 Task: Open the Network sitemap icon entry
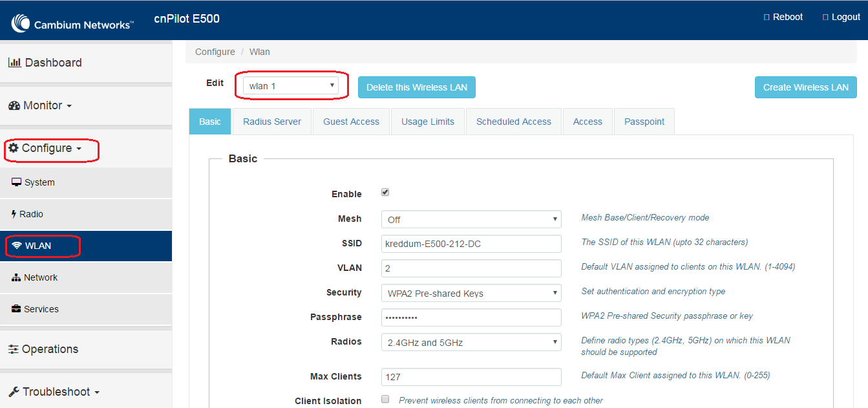coord(17,277)
